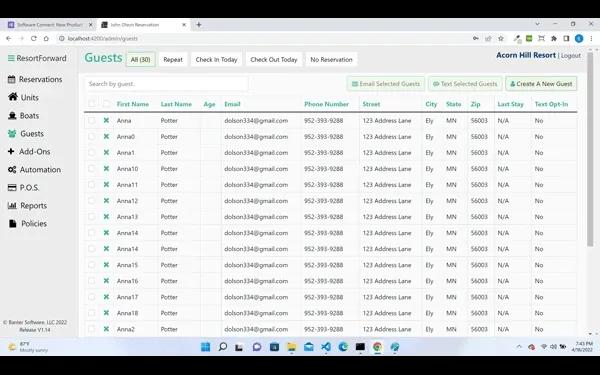Sort by the Text Opt-In column header
Image resolution: width=600 pixels, height=375 pixels.
tap(551, 104)
